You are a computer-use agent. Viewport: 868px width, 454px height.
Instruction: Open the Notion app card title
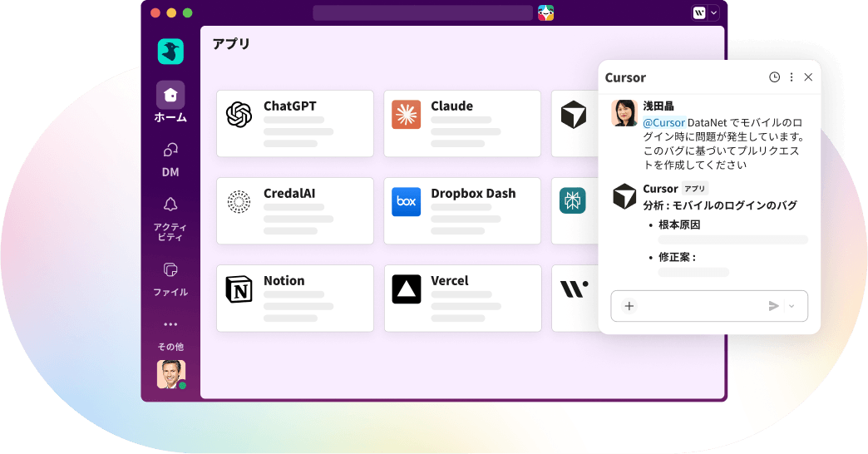click(x=284, y=281)
